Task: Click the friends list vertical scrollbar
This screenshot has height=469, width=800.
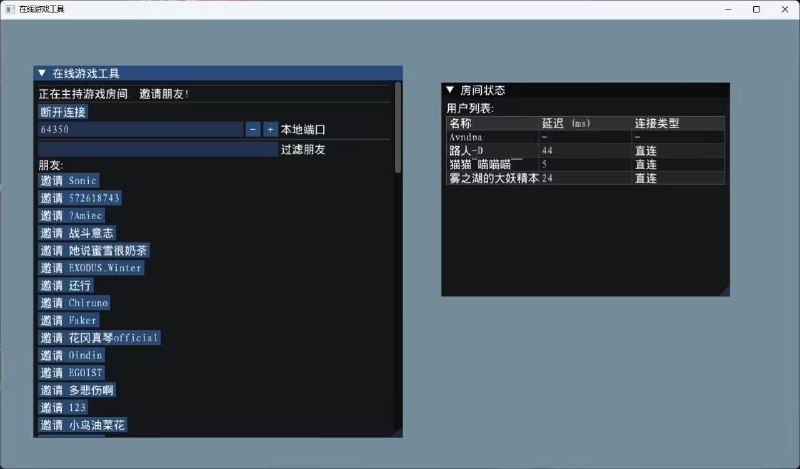Action: tap(397, 128)
